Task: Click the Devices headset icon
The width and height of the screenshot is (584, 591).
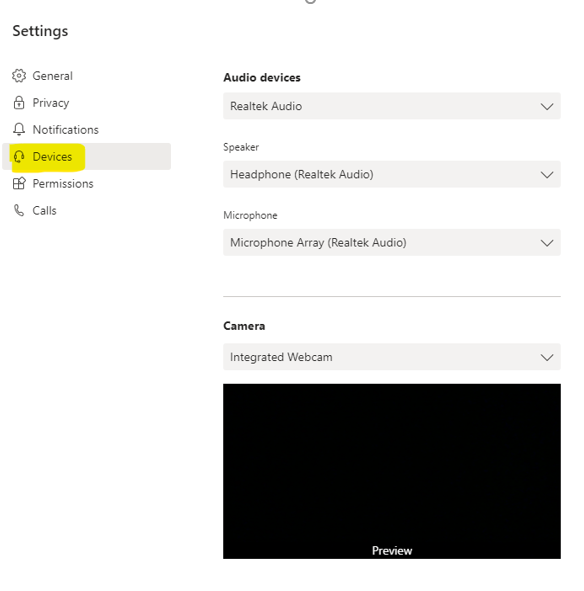Action: tap(19, 156)
